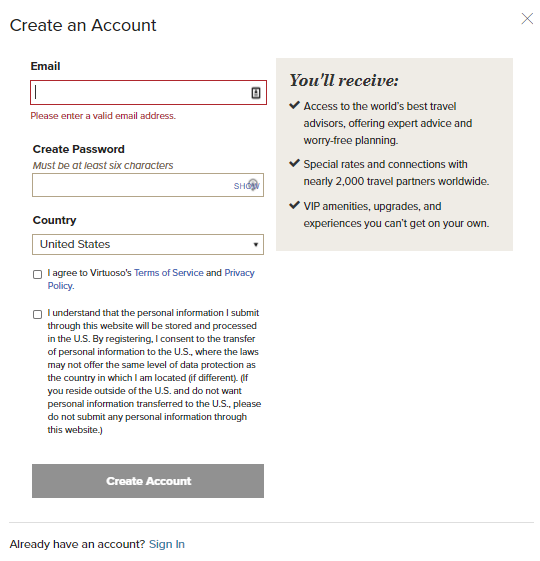Click the checkmark beside VIP amenities benefit
The image size is (540, 561).
pyautogui.click(x=294, y=205)
